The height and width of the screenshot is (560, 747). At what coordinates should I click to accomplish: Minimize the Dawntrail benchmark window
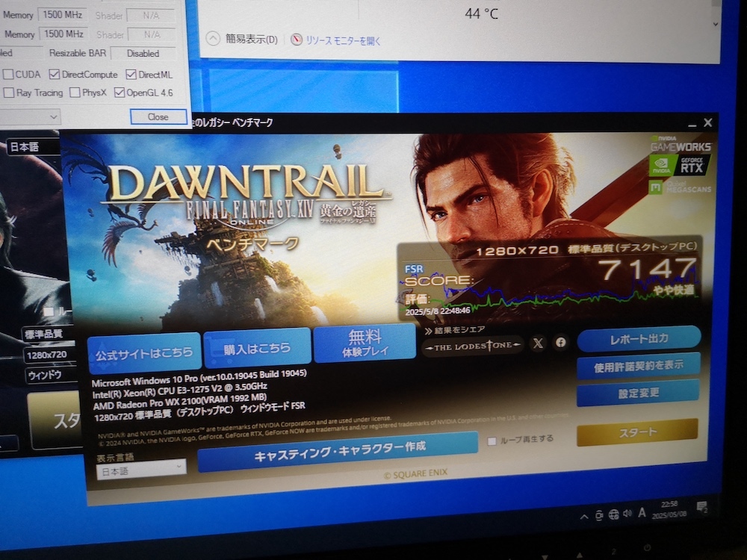(x=692, y=124)
